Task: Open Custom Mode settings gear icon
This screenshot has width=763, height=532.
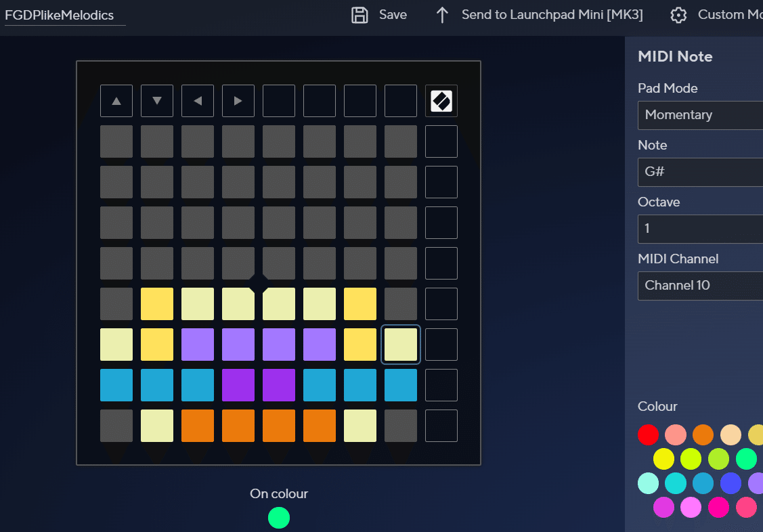Action: point(678,15)
